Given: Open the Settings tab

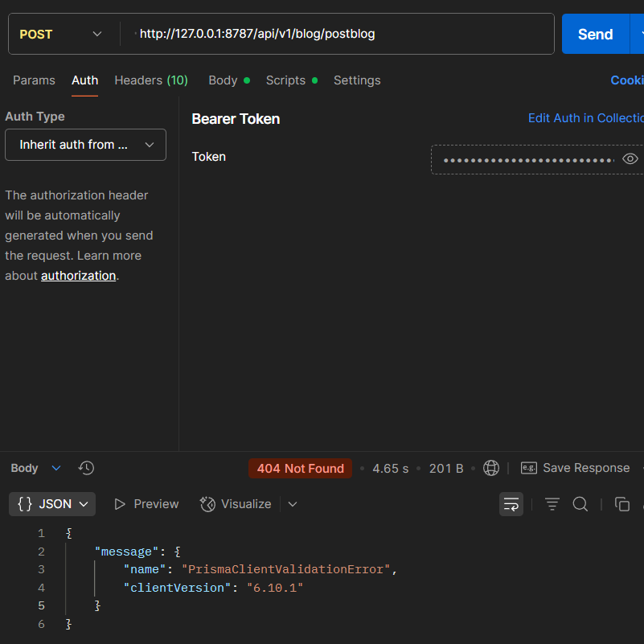Looking at the screenshot, I should point(357,80).
